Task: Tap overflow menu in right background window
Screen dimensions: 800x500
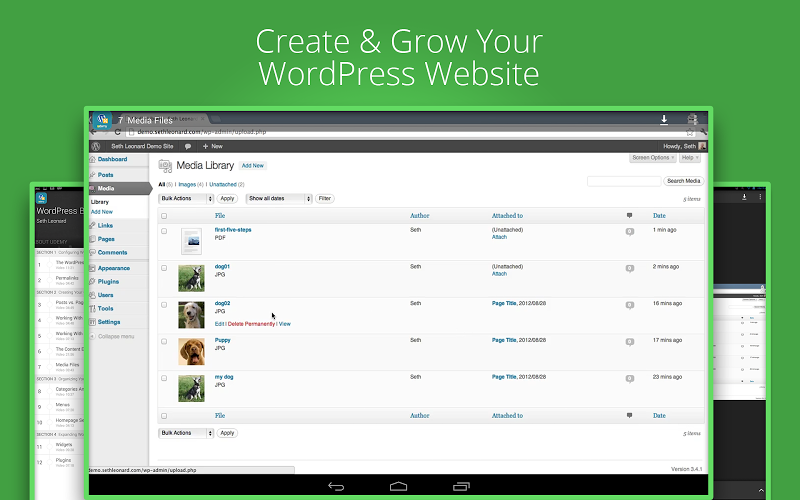Action: pyautogui.click(x=760, y=196)
